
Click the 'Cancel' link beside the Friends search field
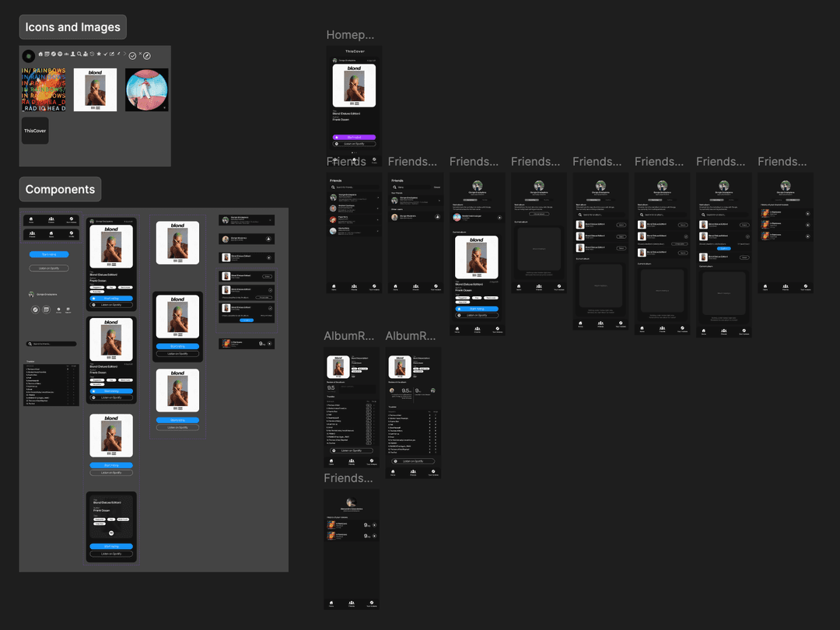pyautogui.click(x=436, y=187)
